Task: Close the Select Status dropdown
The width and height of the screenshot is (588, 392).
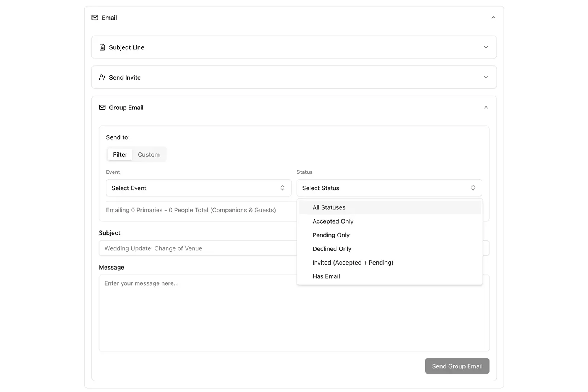Action: 389,188
